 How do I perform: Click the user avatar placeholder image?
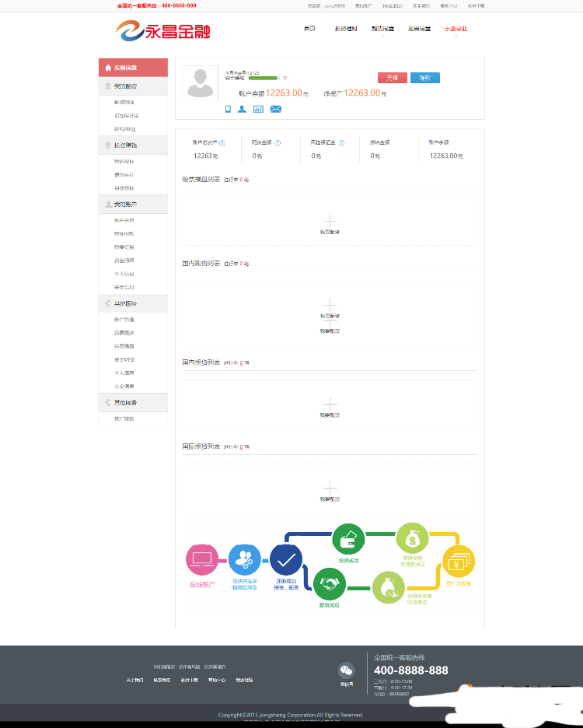tap(200, 83)
